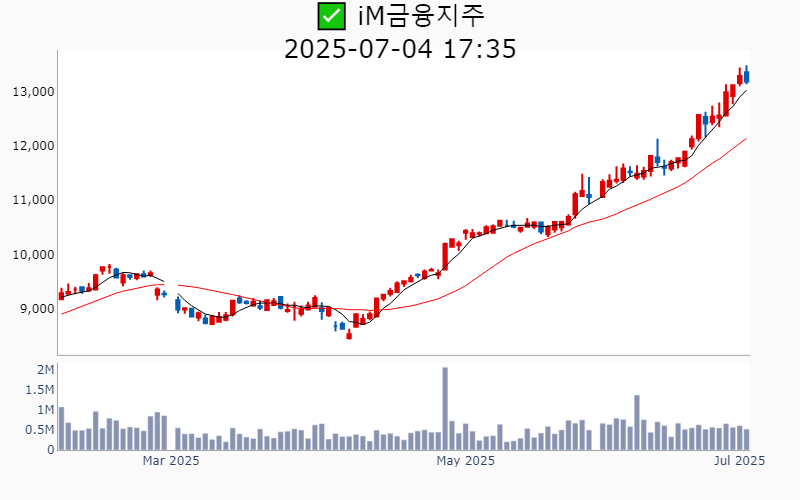
Task: Click the green checkmark icon in title
Action: [331, 16]
